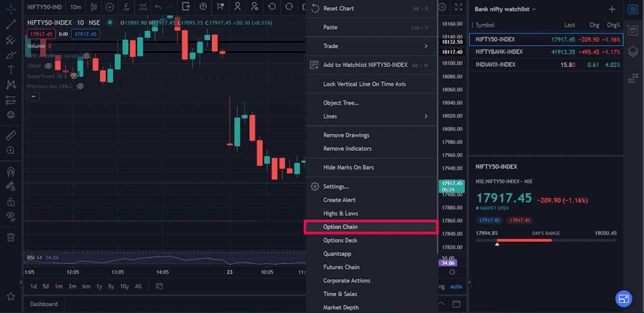Select Create Alert menu item
The height and width of the screenshot is (313, 644).
tap(371, 200)
